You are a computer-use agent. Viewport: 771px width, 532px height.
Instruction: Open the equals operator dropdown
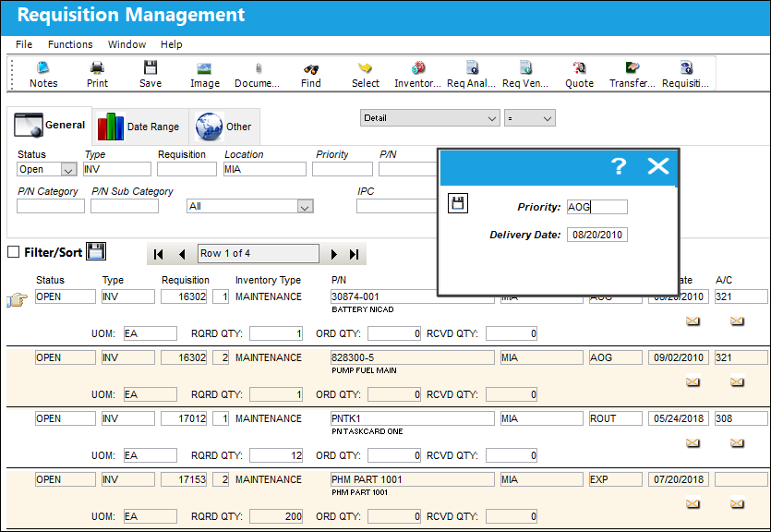click(x=530, y=118)
